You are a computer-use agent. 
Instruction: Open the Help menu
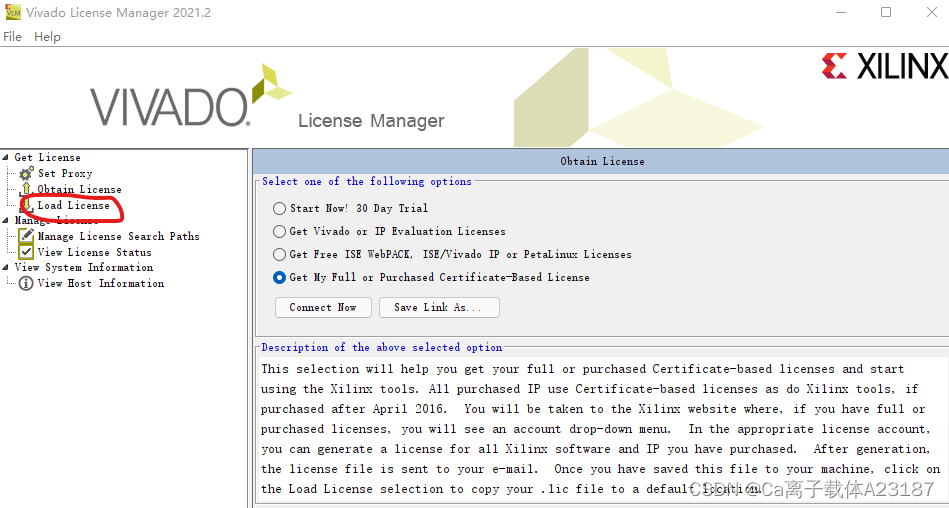point(47,37)
